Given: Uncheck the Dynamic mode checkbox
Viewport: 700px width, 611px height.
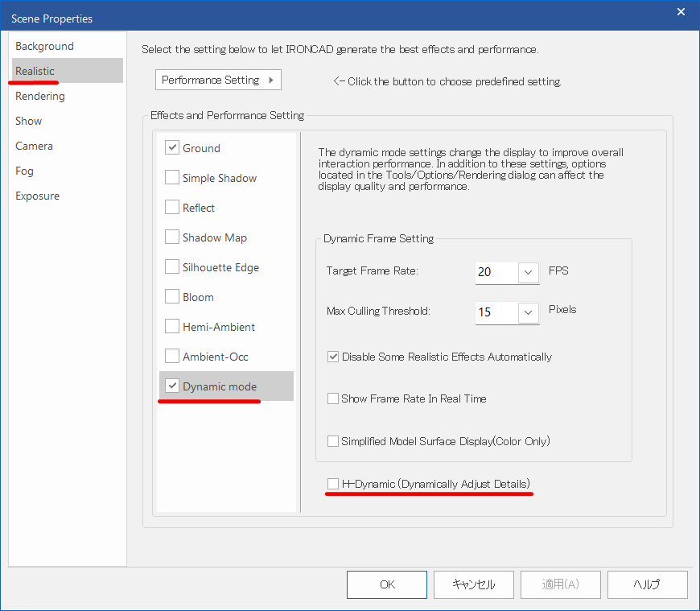Looking at the screenshot, I should pyautogui.click(x=172, y=386).
